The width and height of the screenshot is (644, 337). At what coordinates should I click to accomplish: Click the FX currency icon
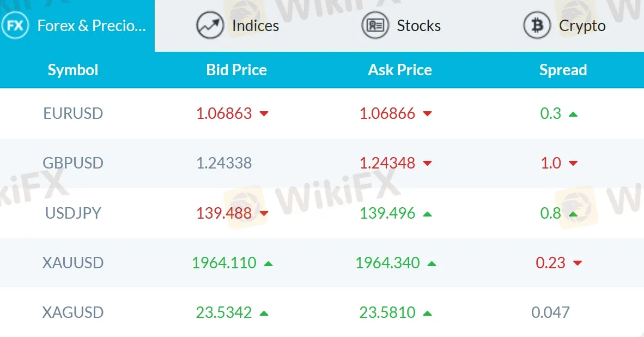15,25
